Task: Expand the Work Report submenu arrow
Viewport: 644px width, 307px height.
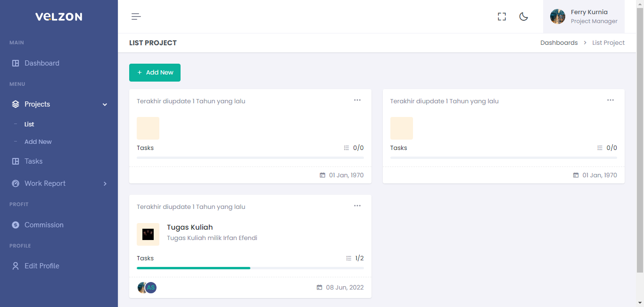Action: point(105,183)
